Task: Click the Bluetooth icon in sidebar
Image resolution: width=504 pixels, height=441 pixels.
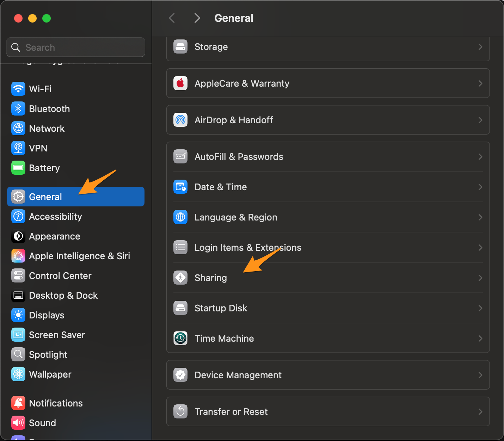Action: tap(18, 108)
